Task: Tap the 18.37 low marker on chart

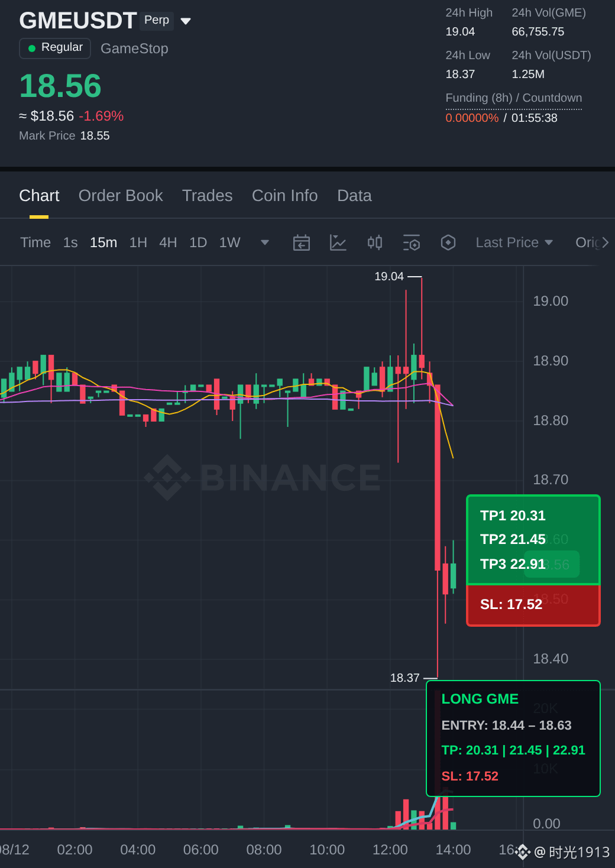Action: (405, 678)
